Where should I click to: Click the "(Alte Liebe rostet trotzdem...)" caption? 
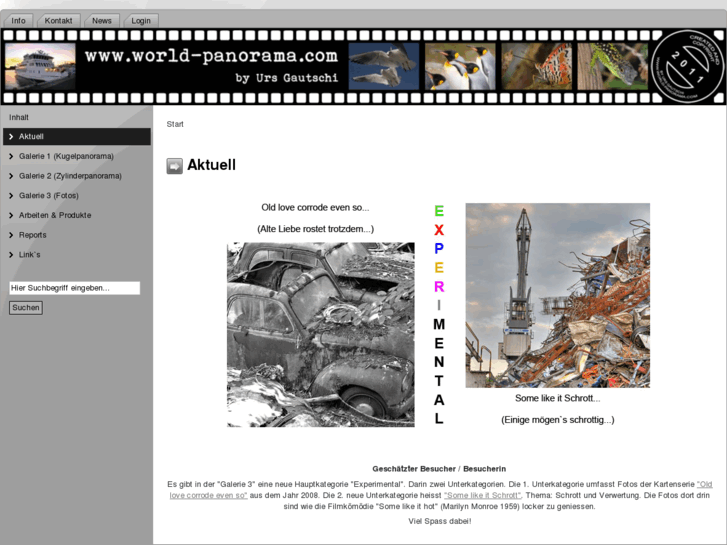pos(315,229)
